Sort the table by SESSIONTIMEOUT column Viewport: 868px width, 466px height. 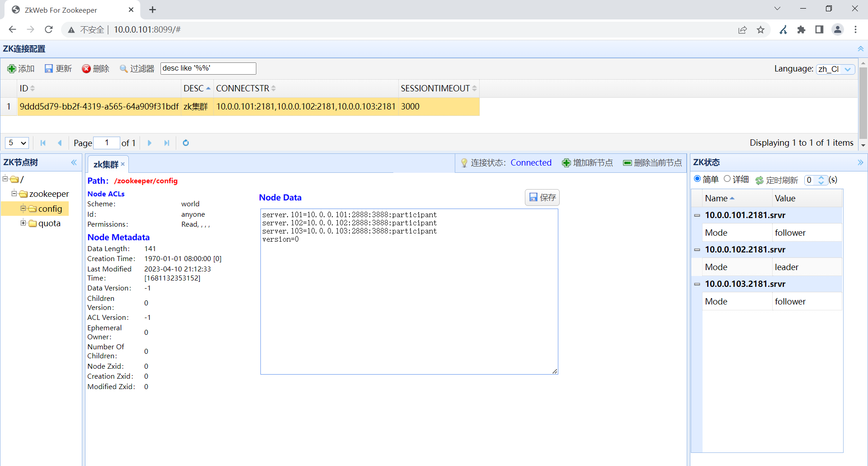(x=439, y=88)
